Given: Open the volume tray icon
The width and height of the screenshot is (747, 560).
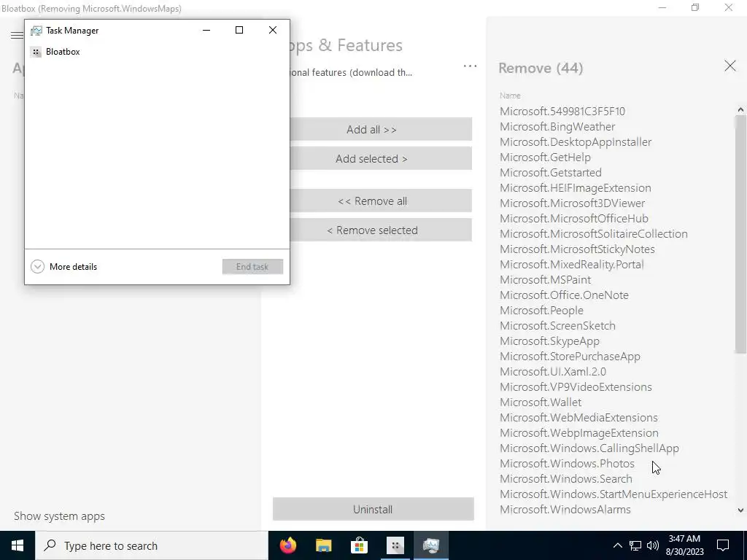Looking at the screenshot, I should tap(653, 545).
